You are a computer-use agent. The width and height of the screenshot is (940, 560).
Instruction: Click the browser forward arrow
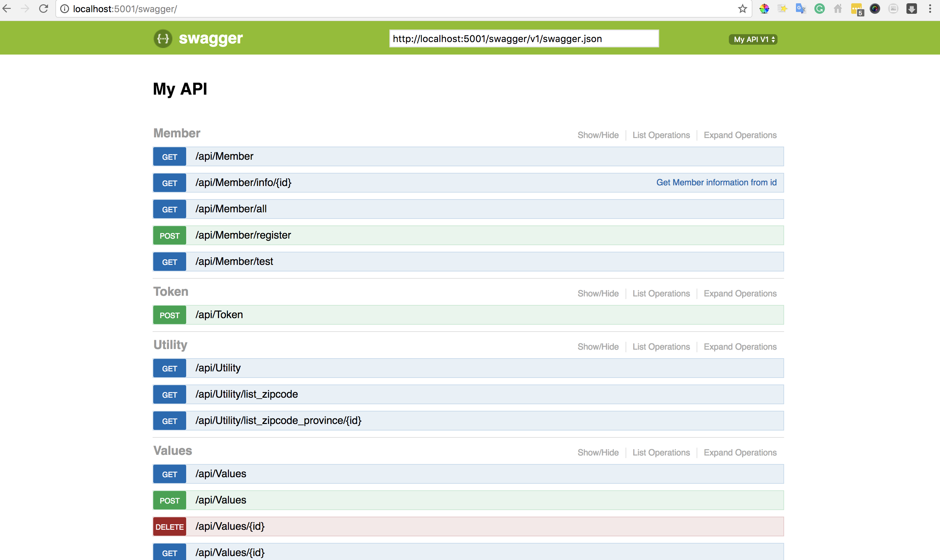click(25, 8)
